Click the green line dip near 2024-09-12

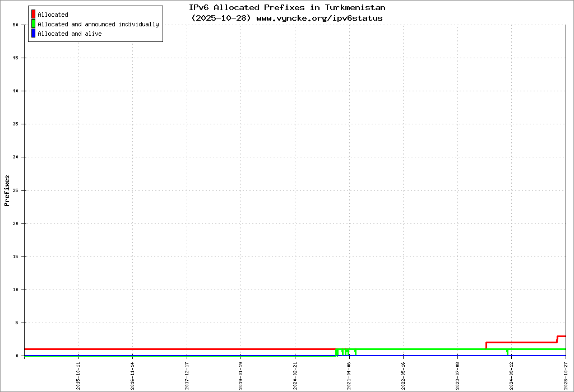click(507, 353)
